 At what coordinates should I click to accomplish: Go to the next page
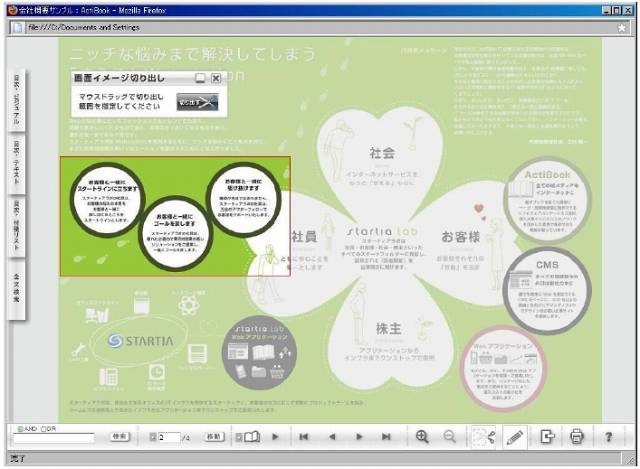359,437
